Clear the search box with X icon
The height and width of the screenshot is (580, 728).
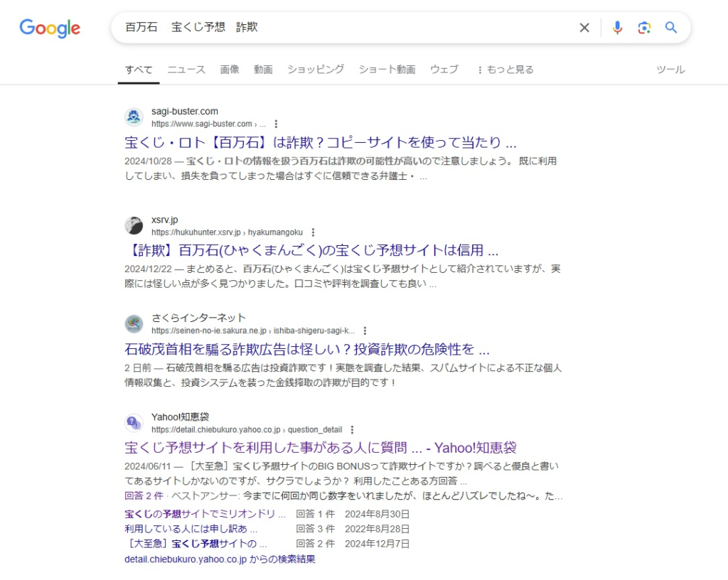pos(584,28)
